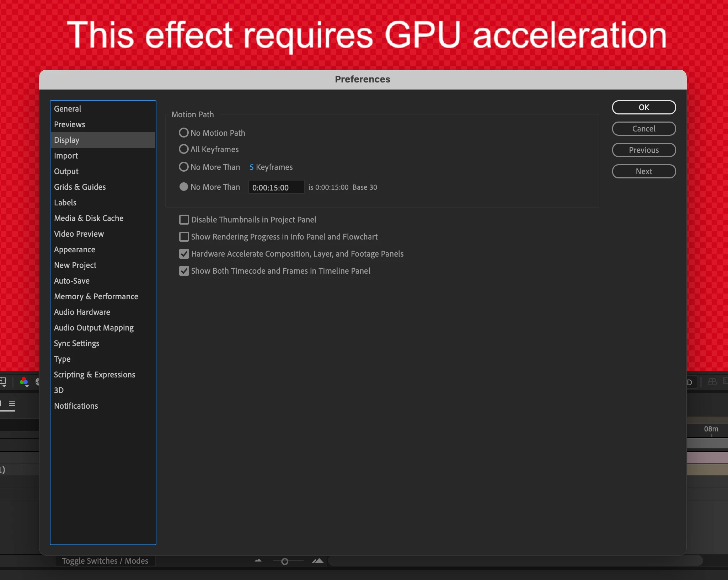Go to Scripting & Expressions preferences
Viewport: 728px width, 580px height.
point(95,375)
